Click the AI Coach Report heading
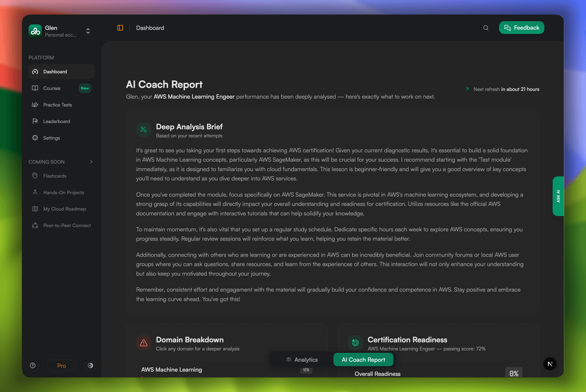 click(164, 85)
